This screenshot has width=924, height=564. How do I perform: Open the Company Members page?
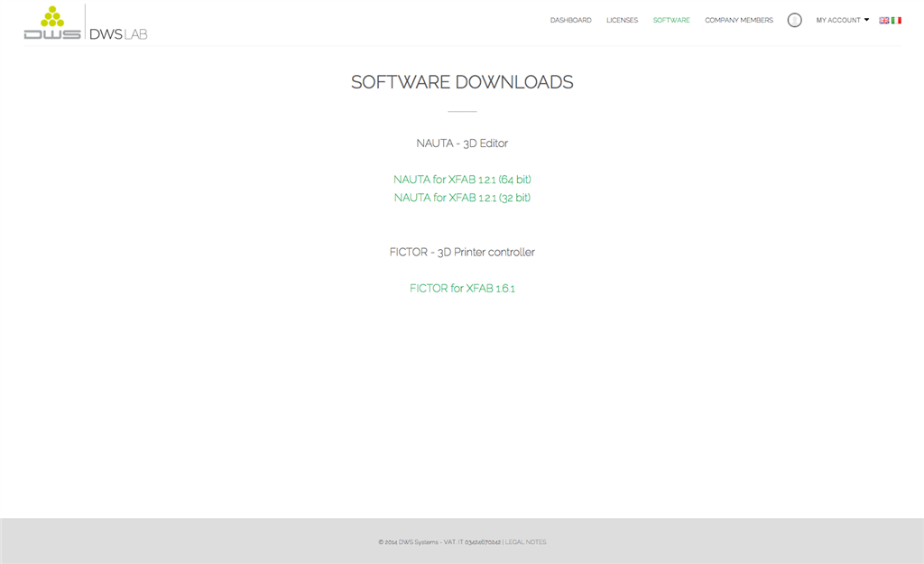pyautogui.click(x=739, y=20)
